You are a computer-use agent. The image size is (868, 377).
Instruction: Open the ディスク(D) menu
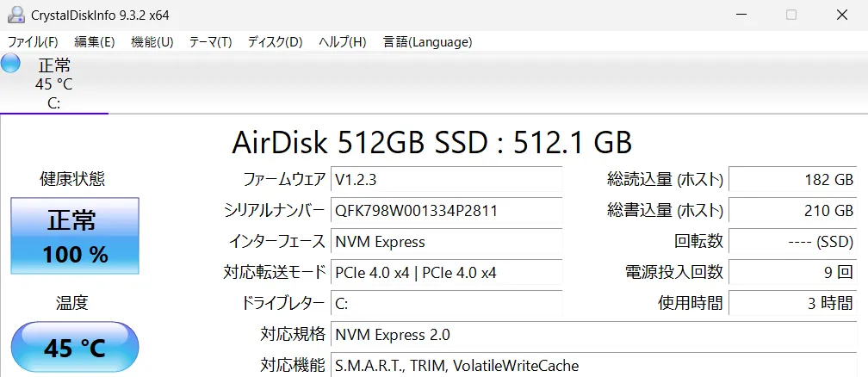pyautogui.click(x=276, y=42)
